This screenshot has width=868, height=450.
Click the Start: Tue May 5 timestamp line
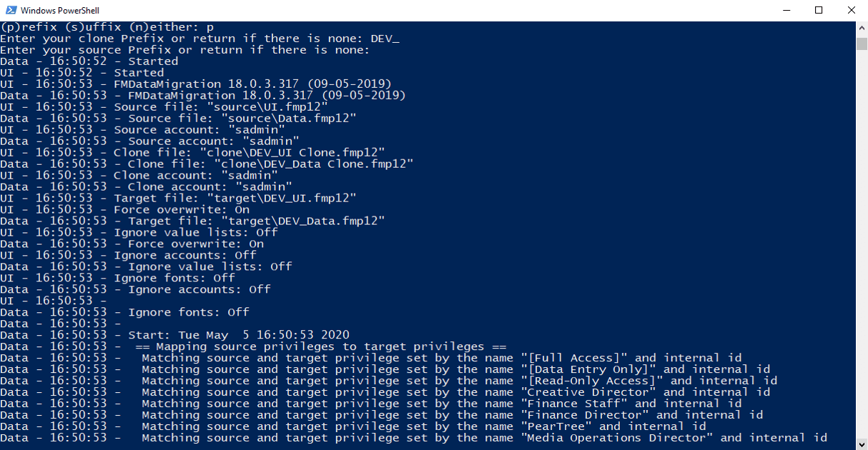tap(175, 335)
